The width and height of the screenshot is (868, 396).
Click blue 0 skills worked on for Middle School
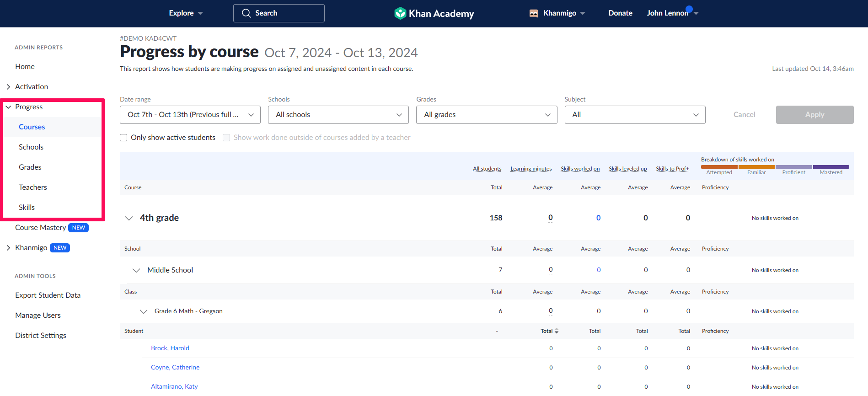tap(599, 270)
